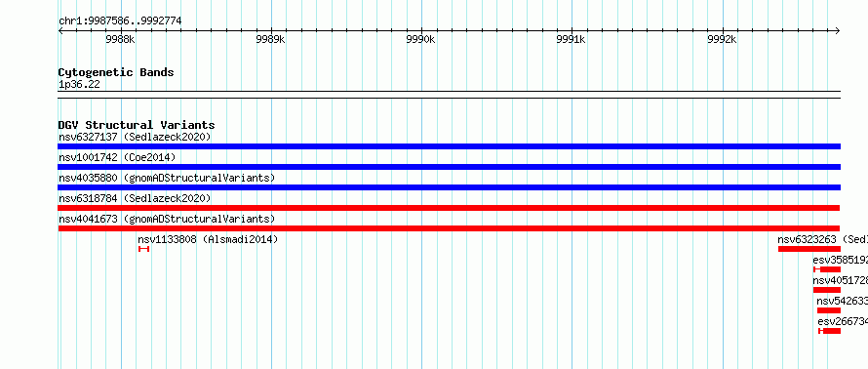Viewport: 868px width, 369px height.
Task: Click the red bar for nsv4041673
Action: click(449, 228)
